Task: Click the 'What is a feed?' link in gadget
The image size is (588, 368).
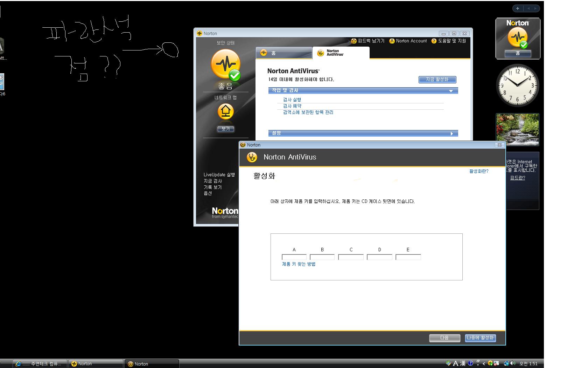Action: pos(518,178)
